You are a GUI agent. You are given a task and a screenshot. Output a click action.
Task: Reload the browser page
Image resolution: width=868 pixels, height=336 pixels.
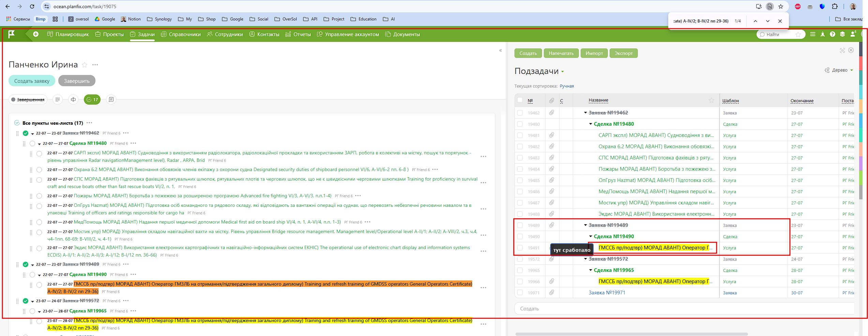pos(32,6)
